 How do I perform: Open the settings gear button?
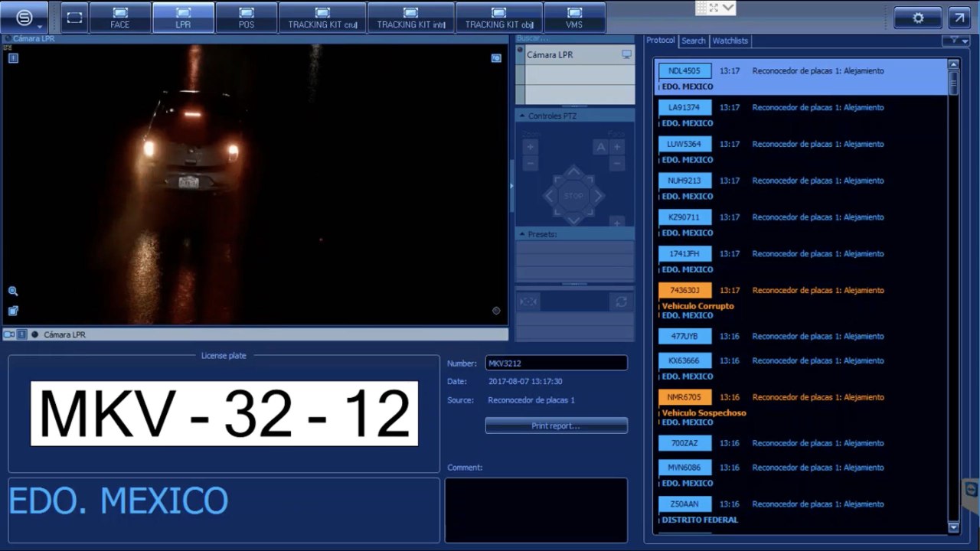(918, 18)
